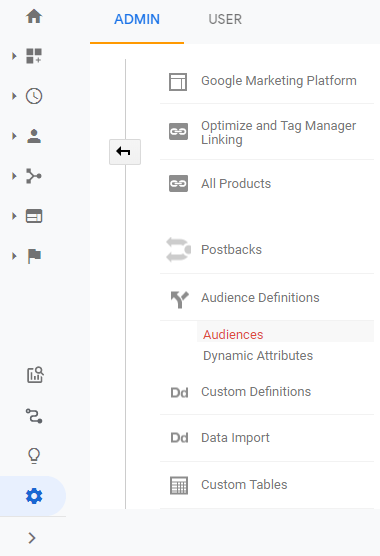Open Custom Tables setting
The width and height of the screenshot is (380, 556).
tap(267, 485)
